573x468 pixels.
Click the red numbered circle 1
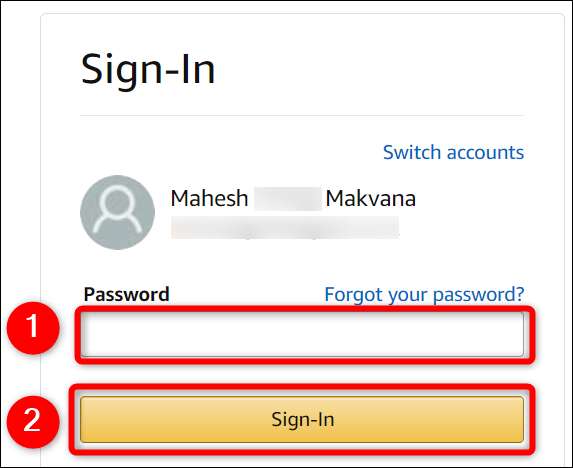tap(33, 328)
